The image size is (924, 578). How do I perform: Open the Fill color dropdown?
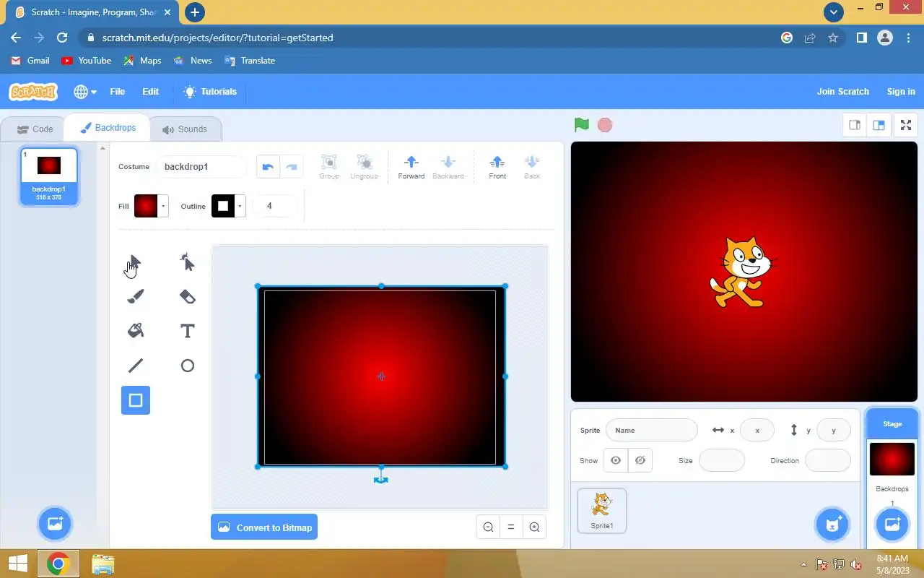tap(163, 206)
